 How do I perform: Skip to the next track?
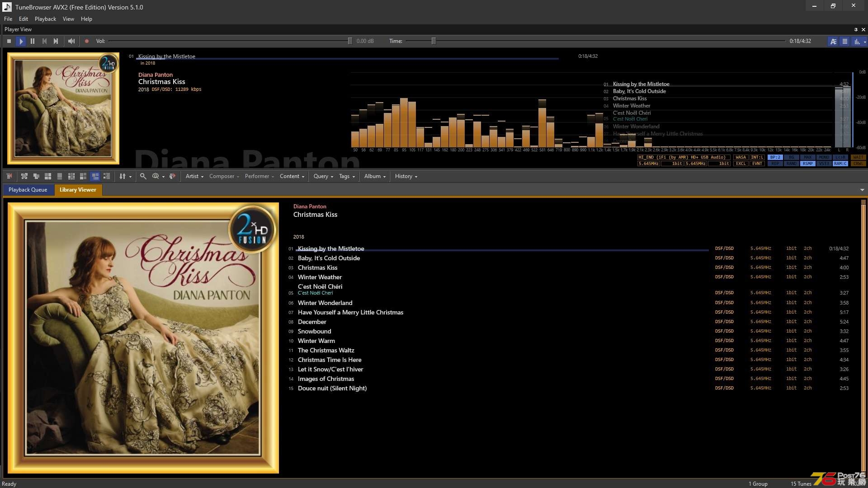pyautogui.click(x=56, y=41)
